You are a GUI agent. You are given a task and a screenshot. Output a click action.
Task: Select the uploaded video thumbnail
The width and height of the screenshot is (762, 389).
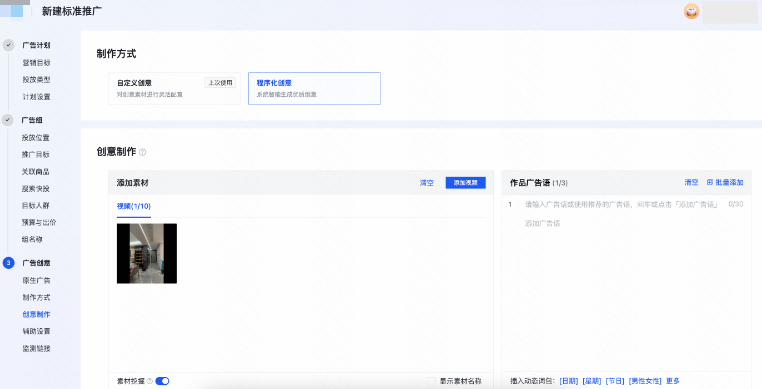tap(147, 253)
